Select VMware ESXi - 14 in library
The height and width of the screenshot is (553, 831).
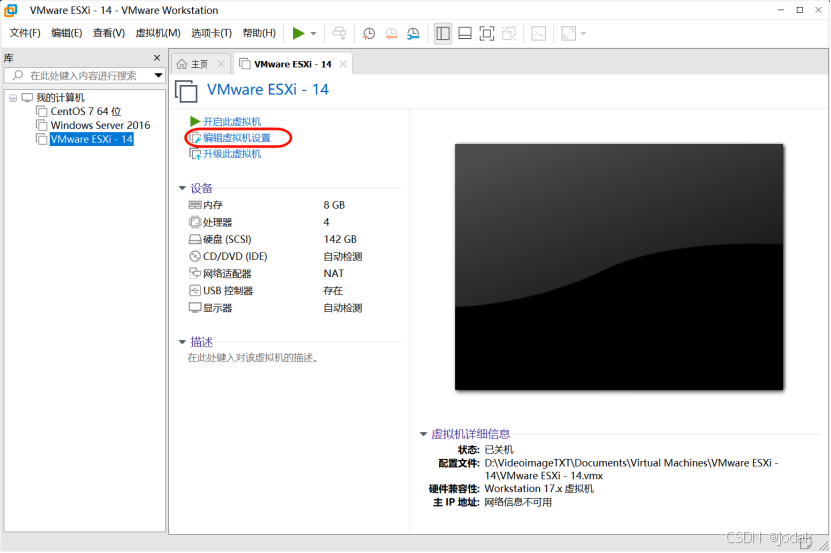(92, 139)
